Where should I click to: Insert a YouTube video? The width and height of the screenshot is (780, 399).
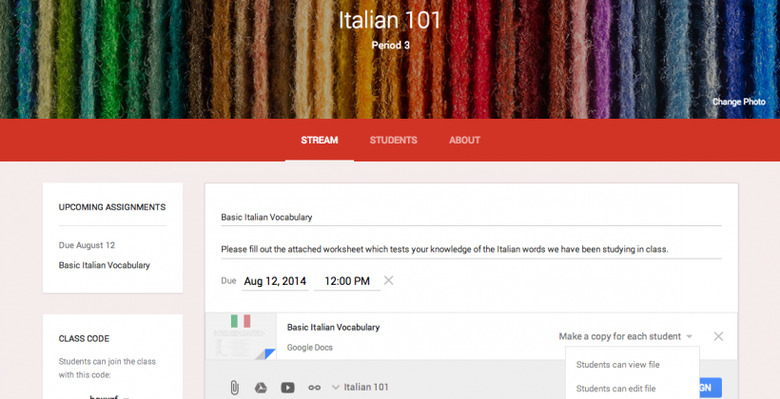pos(288,388)
